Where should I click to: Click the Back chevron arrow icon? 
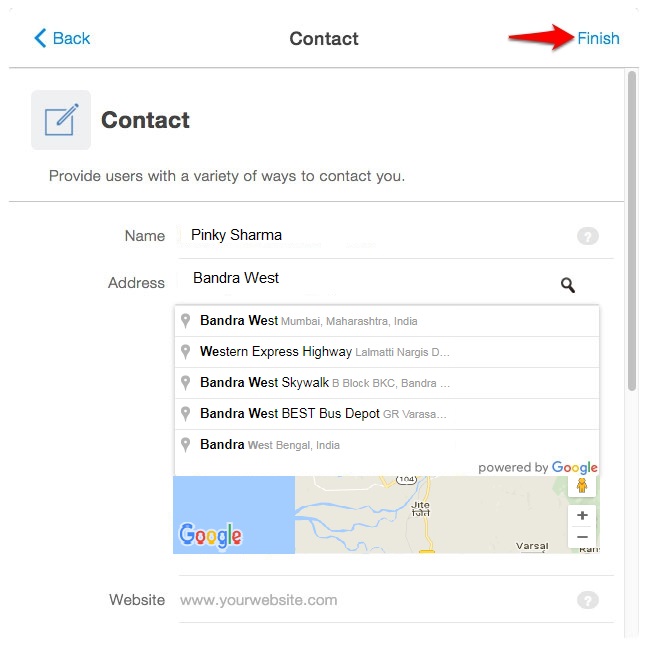(x=40, y=38)
